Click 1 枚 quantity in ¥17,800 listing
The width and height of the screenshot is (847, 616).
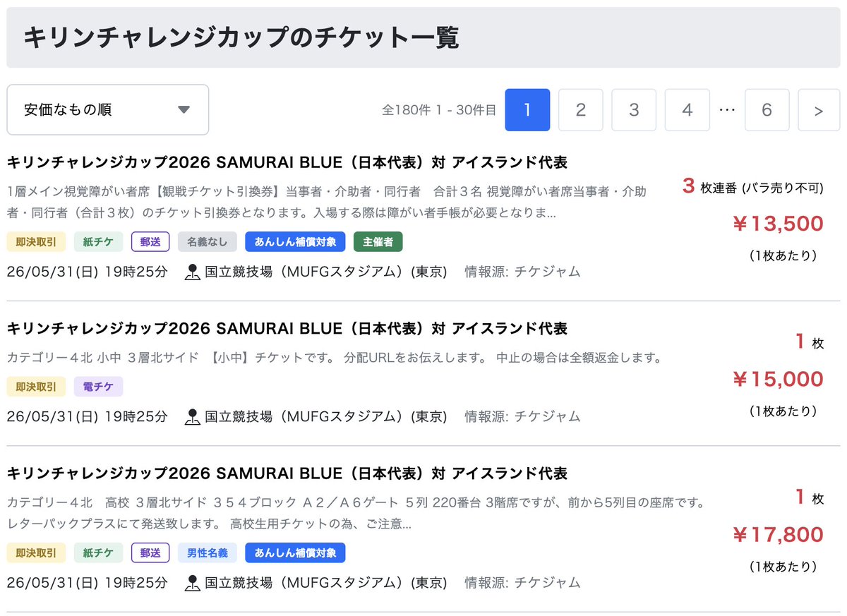pyautogui.click(x=810, y=498)
